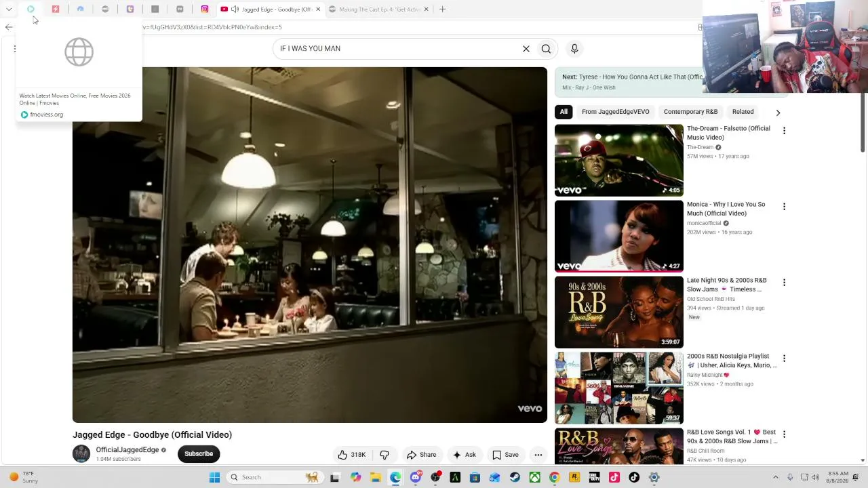The width and height of the screenshot is (868, 488).
Task: Select the Related filter chip
Action: click(743, 112)
